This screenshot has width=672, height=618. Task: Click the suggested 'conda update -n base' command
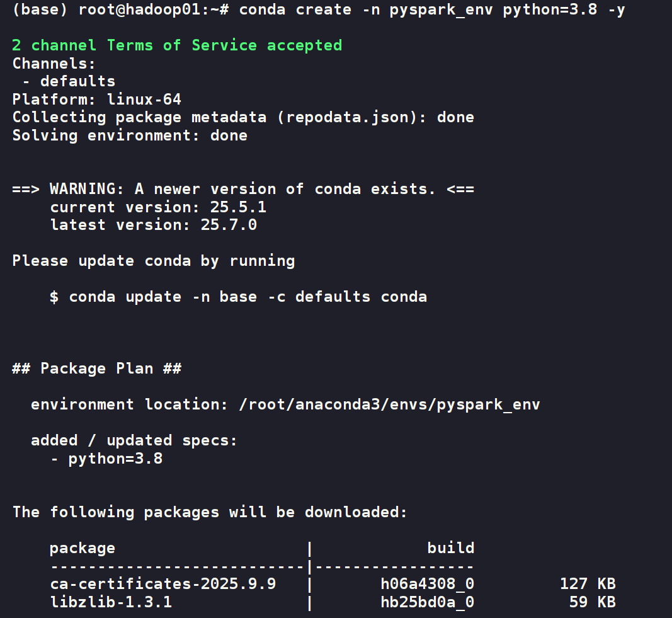coord(248,297)
